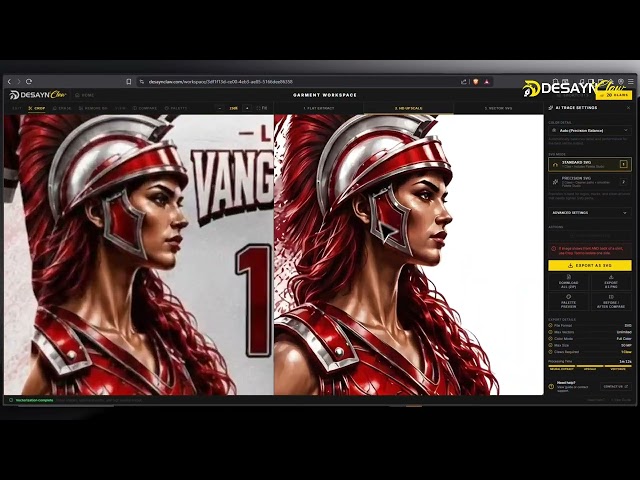Click the upscaled warrior image on the right
Screen dimensions: 640x480
point(409,255)
